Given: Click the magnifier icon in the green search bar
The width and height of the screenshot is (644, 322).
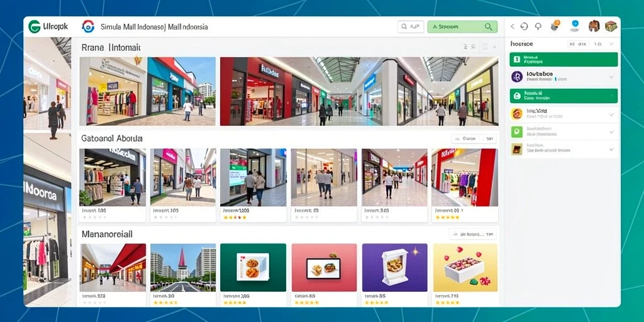Looking at the screenshot, I should pos(488,26).
